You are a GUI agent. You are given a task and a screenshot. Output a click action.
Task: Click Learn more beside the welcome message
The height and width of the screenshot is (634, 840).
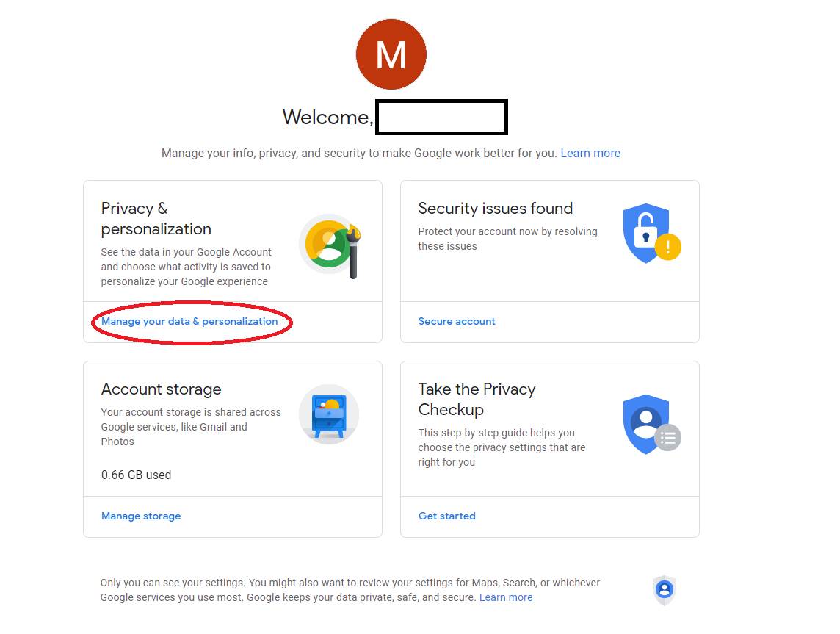tap(590, 153)
